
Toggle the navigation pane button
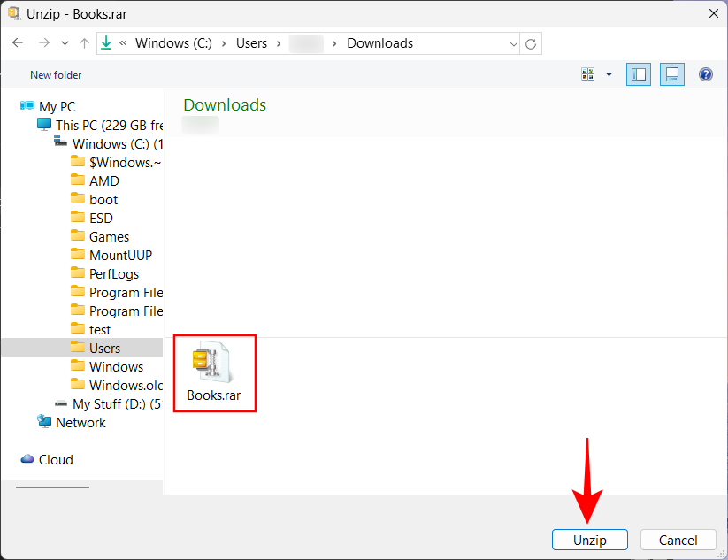[x=638, y=74]
